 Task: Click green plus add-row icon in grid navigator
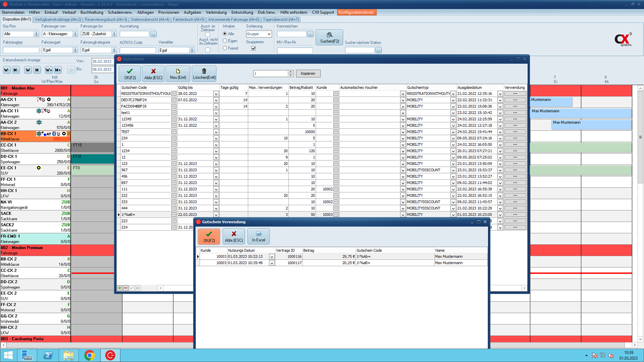(120, 288)
